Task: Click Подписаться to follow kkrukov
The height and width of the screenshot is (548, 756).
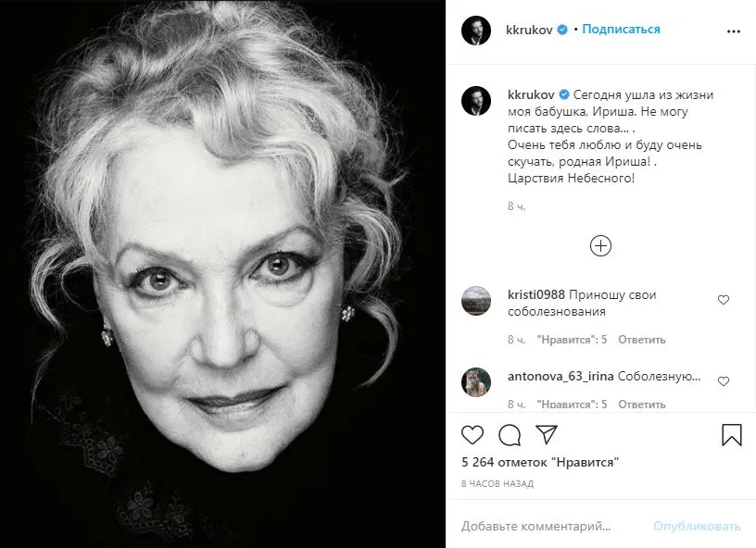Action: click(x=621, y=29)
